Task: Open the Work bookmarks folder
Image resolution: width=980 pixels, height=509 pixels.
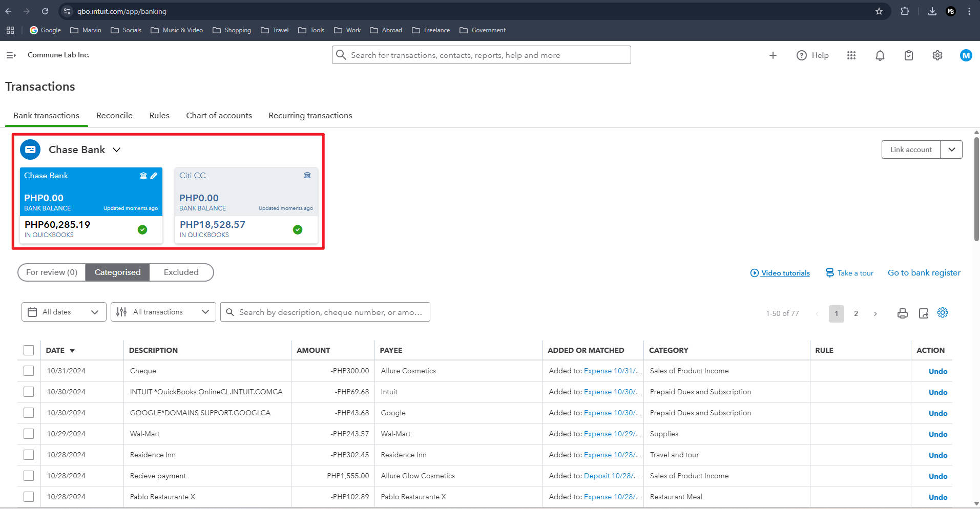Action: coord(347,30)
